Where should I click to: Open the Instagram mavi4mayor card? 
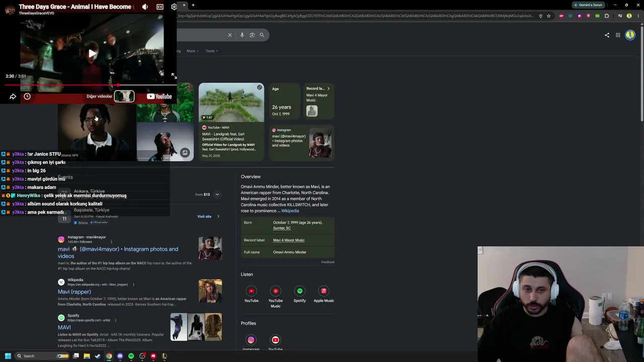(x=302, y=143)
